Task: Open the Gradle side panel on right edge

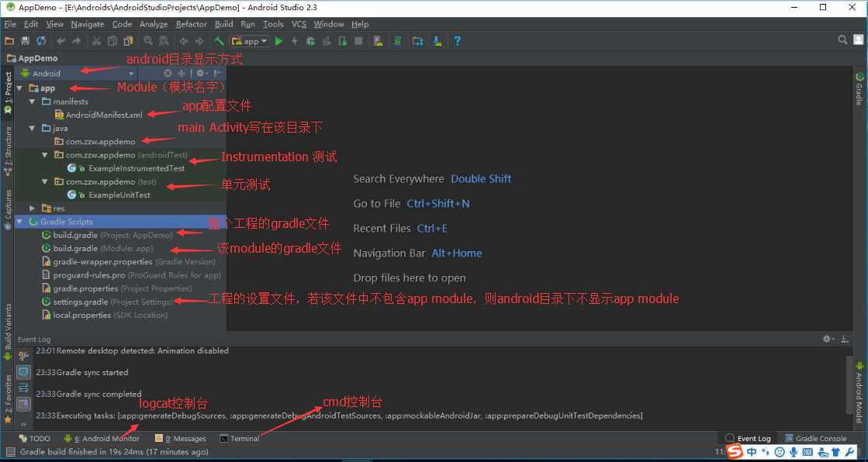Action: pos(859,88)
